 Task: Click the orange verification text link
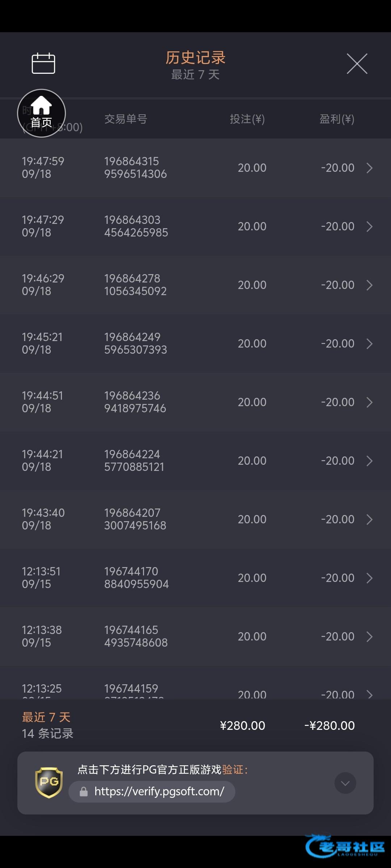click(x=232, y=770)
